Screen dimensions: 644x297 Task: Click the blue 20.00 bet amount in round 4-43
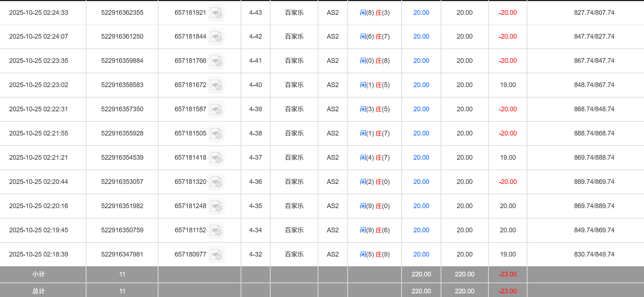point(421,13)
